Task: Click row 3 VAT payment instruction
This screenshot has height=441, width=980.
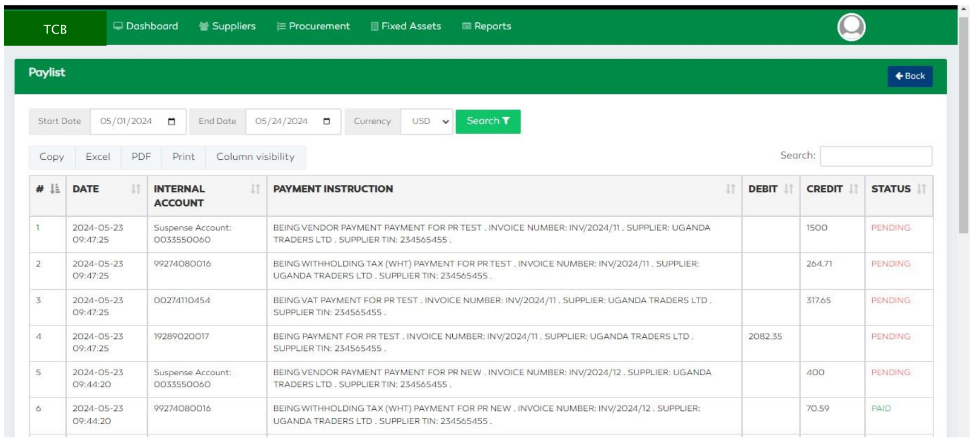Action: pyautogui.click(x=492, y=306)
